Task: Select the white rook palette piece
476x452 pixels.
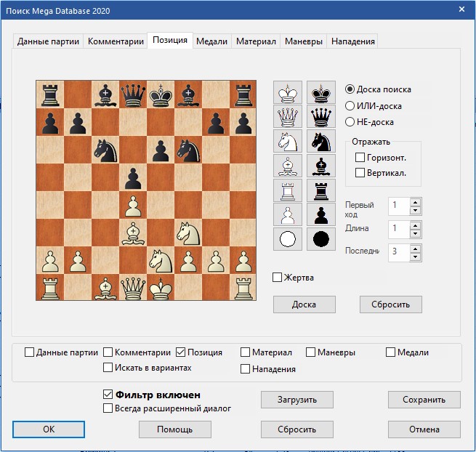Action: pyautogui.click(x=288, y=190)
